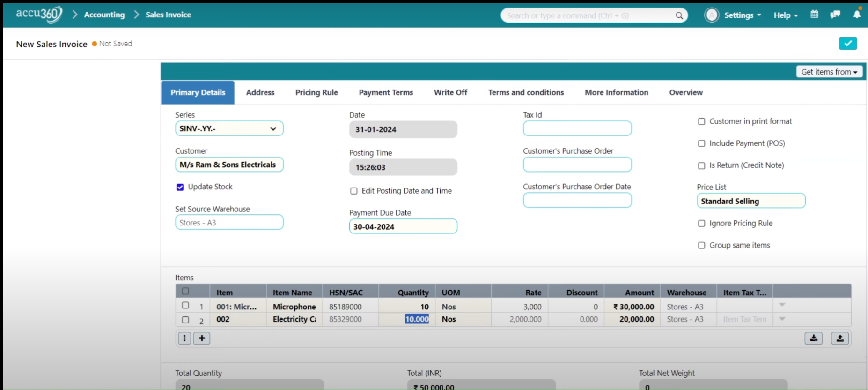Select item row 2 checkbox
Image resolution: width=868 pixels, height=390 pixels.
click(185, 320)
